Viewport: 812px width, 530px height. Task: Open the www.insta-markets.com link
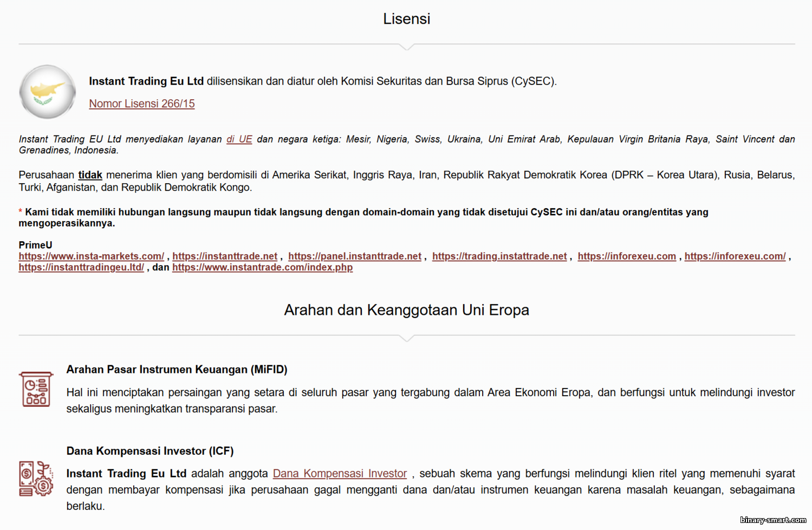pyautogui.click(x=91, y=256)
